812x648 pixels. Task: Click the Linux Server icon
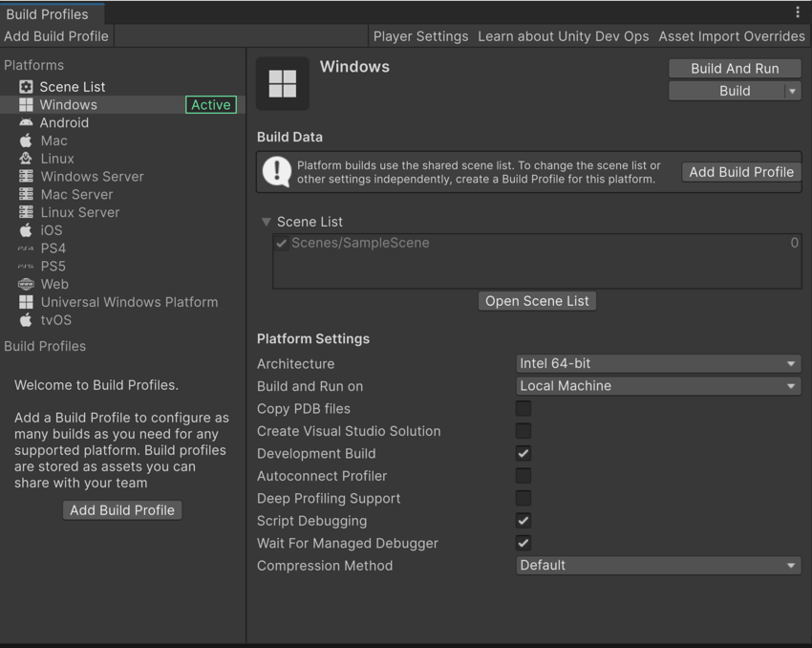(x=26, y=212)
